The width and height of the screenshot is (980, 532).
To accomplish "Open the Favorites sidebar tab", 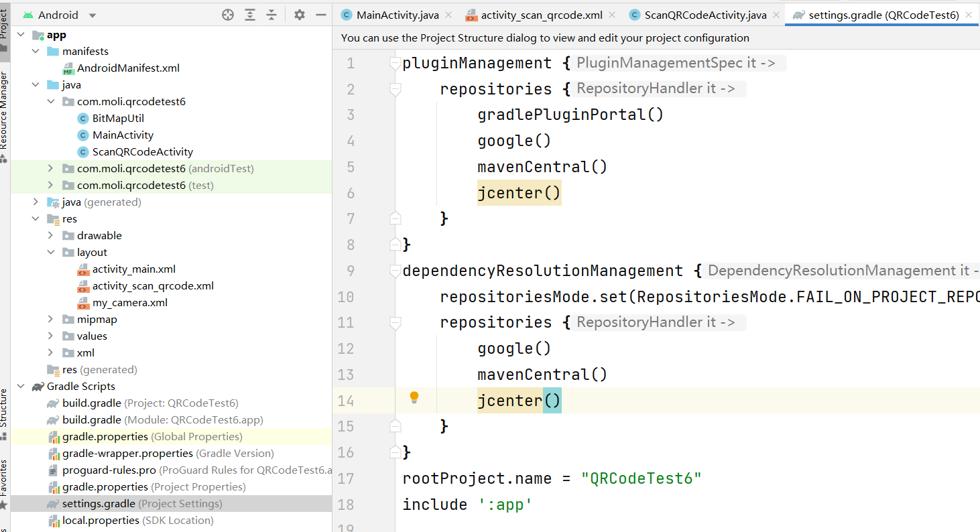I will [x=5, y=484].
